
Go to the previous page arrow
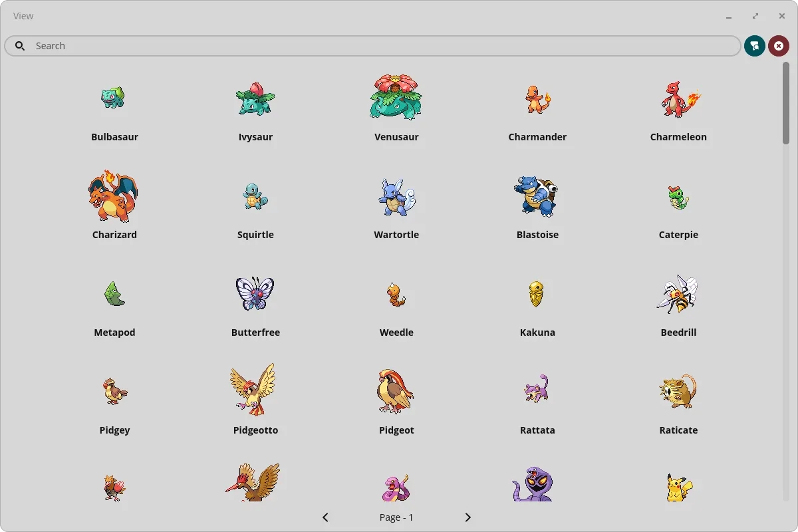point(325,517)
